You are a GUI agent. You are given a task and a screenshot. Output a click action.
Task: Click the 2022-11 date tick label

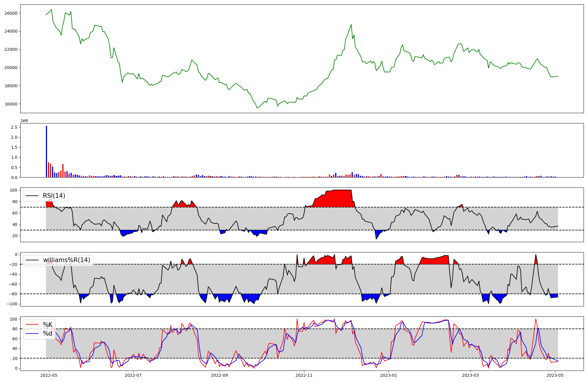(304, 375)
